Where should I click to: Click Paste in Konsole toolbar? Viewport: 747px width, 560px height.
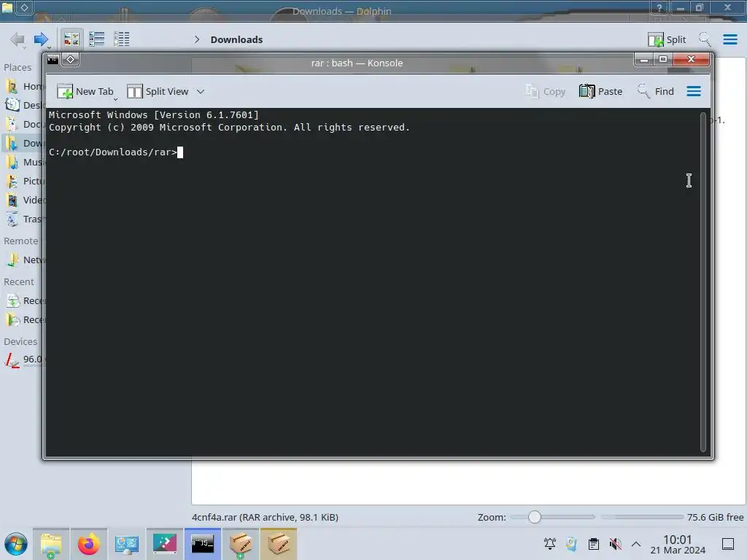click(600, 91)
